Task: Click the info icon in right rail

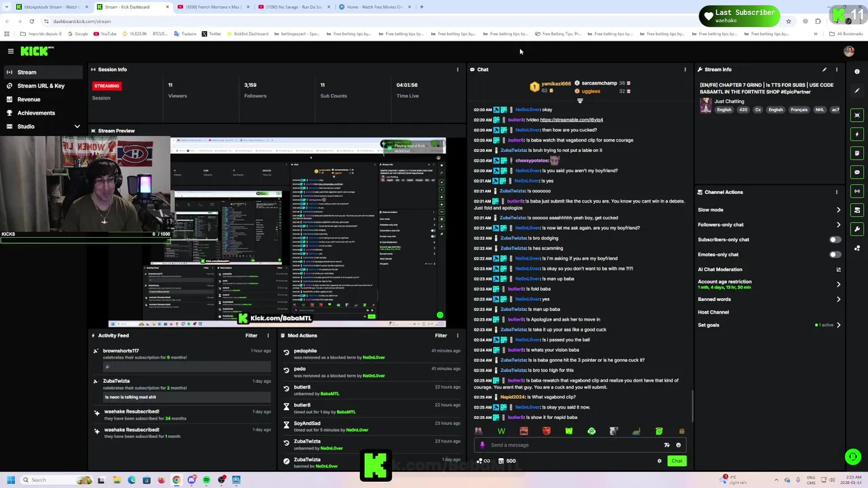Action: point(857,71)
